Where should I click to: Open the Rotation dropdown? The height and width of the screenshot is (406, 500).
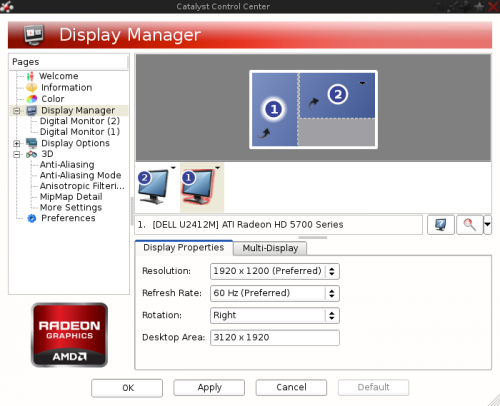tap(275, 315)
